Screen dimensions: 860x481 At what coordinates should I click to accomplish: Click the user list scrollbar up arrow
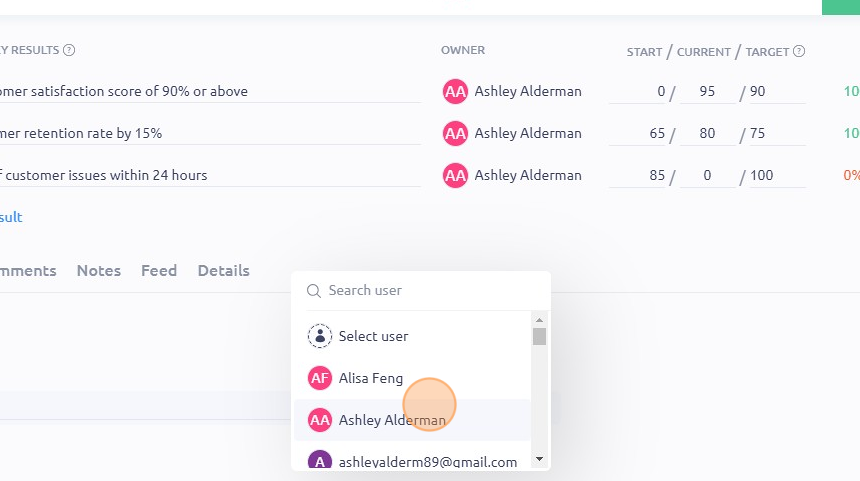click(x=539, y=319)
